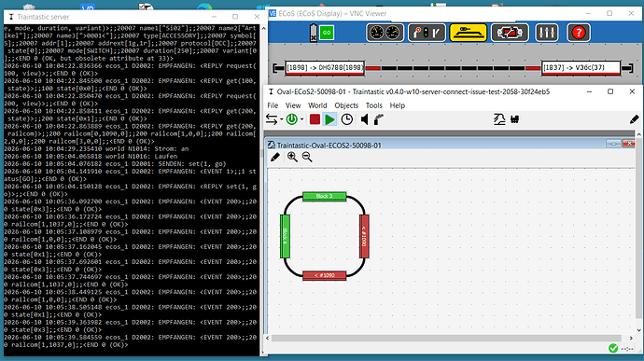The height and width of the screenshot is (361, 644).
Task: Open the trains list icon
Action: (514, 119)
